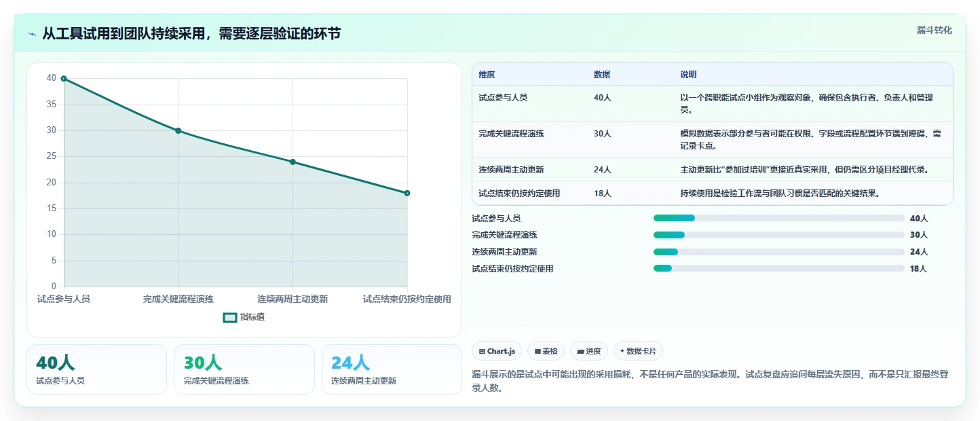980x421 pixels.
Task: Click the progress bar for 试点参与人员
Action: tap(778, 218)
